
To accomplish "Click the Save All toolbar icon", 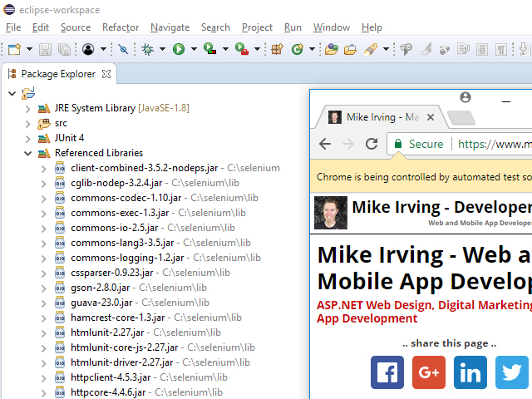I will click(x=64, y=50).
